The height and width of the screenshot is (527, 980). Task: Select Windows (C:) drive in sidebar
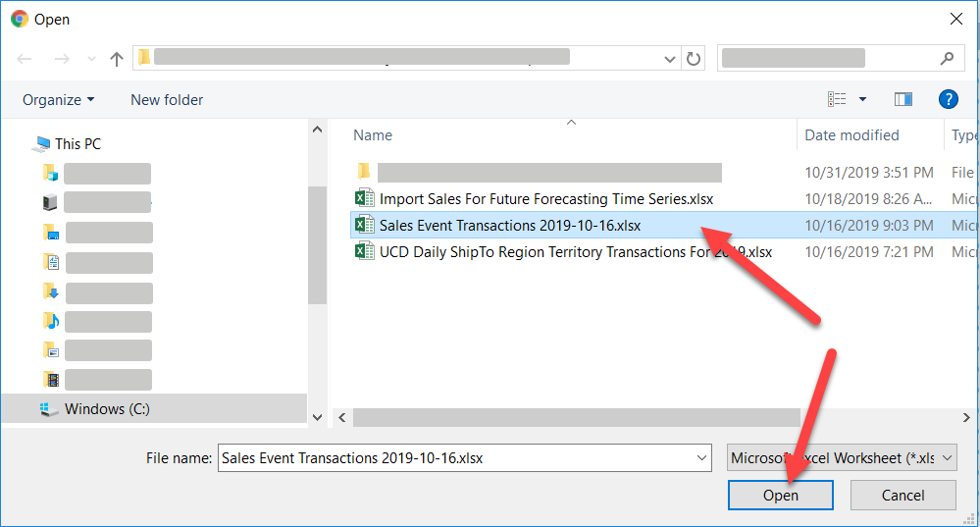coord(108,408)
